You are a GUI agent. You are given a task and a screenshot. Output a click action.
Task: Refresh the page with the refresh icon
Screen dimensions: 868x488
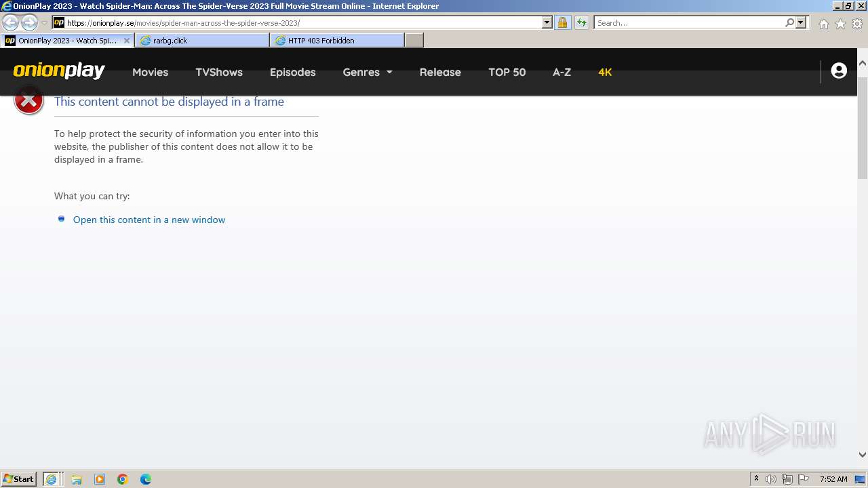(x=581, y=22)
